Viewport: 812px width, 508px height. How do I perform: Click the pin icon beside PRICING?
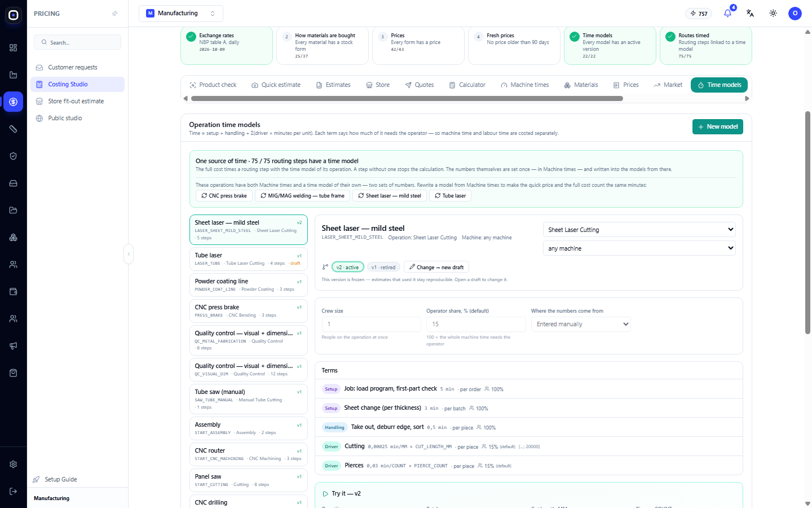[115, 14]
